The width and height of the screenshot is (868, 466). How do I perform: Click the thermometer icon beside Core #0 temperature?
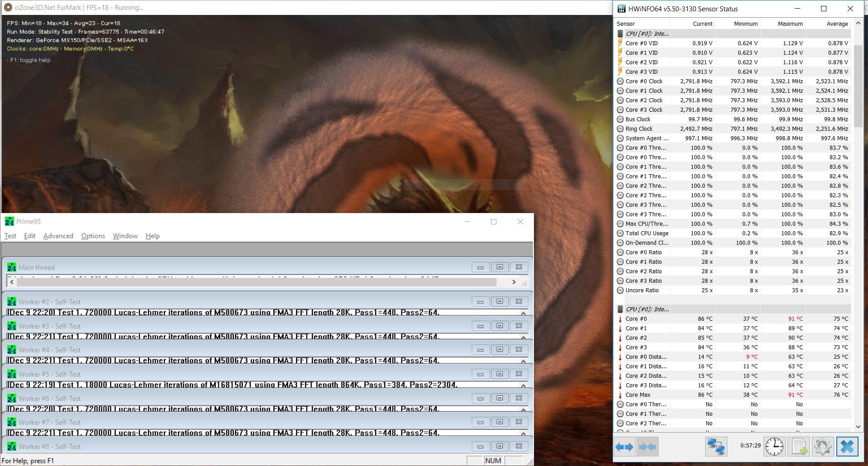(620, 319)
